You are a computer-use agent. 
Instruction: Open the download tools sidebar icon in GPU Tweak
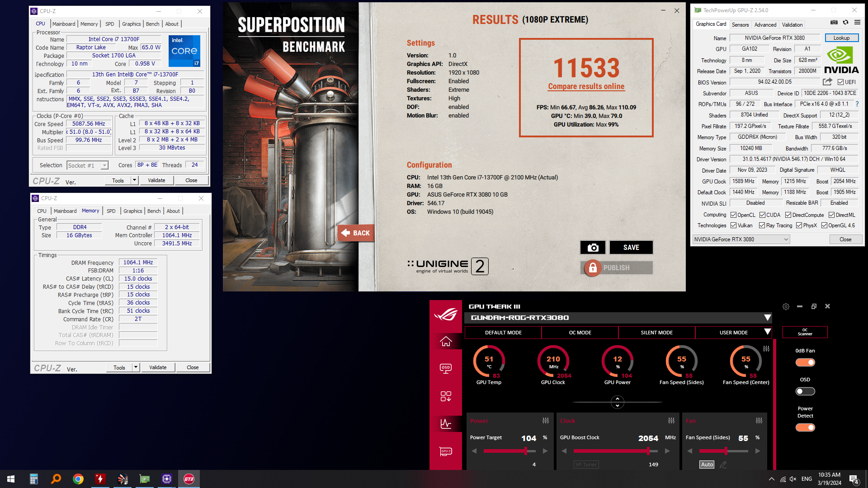click(x=446, y=396)
